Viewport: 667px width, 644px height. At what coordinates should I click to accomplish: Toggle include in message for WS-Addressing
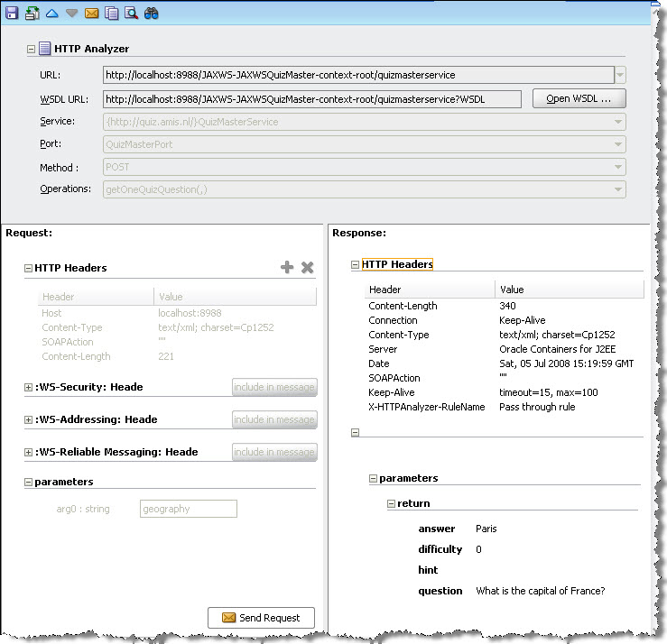point(274,419)
